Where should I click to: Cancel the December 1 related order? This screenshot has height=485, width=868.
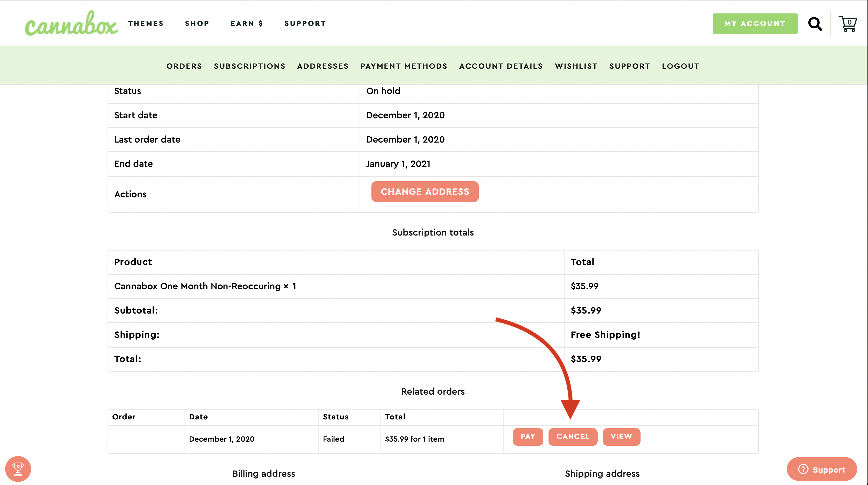(573, 436)
